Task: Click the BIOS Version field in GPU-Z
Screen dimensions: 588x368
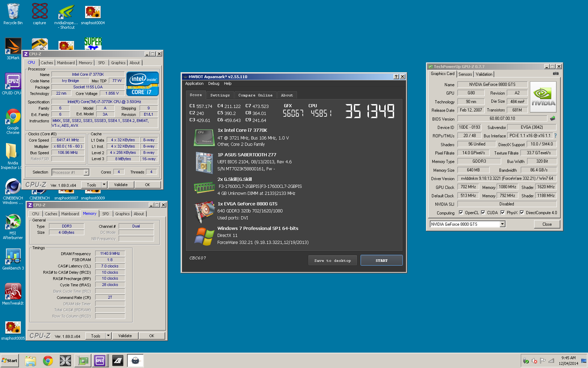Action: pyautogui.click(x=502, y=118)
